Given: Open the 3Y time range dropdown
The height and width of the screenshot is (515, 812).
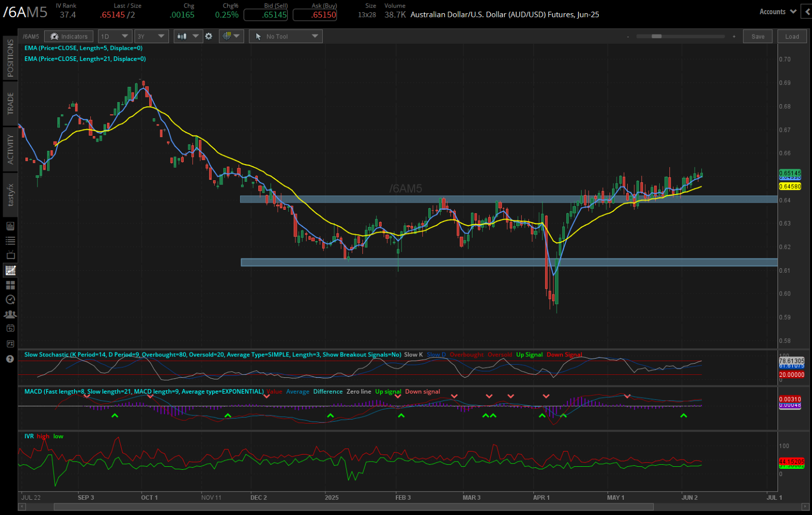Looking at the screenshot, I should (x=151, y=36).
